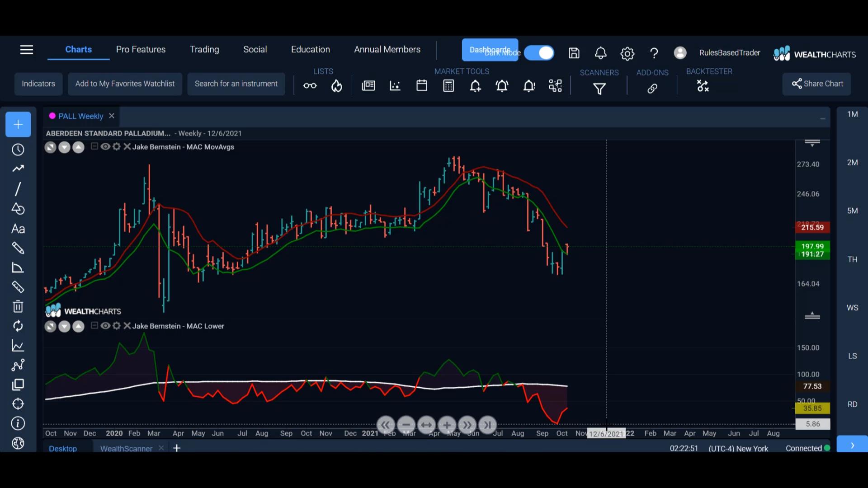Select the Desktop workspace tab
This screenshot has width=868, height=488.
tap(63, 448)
